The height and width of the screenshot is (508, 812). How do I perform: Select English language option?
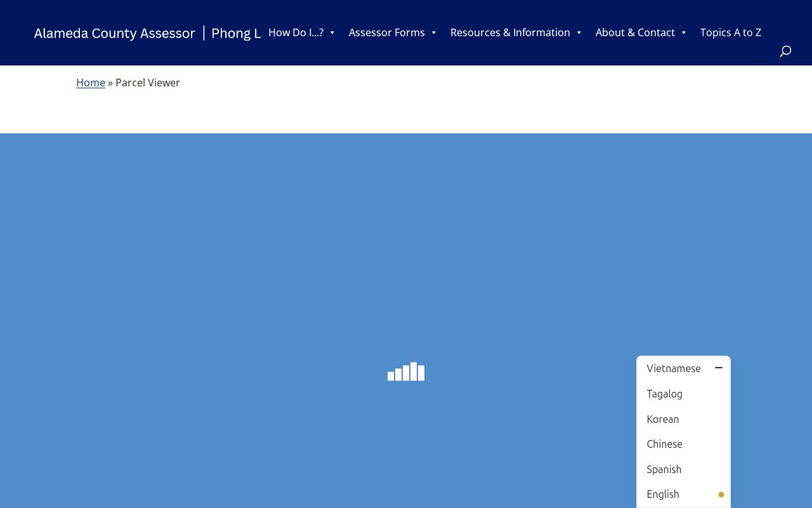tap(663, 494)
